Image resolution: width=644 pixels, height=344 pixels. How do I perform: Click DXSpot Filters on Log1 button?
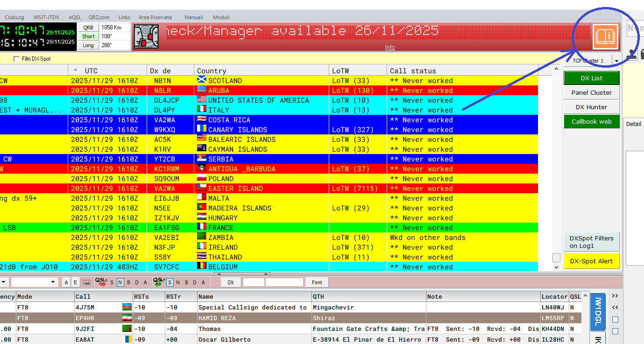591,242
